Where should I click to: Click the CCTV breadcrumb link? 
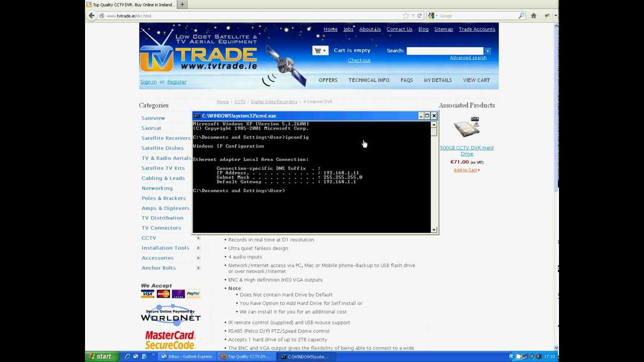coord(240,102)
